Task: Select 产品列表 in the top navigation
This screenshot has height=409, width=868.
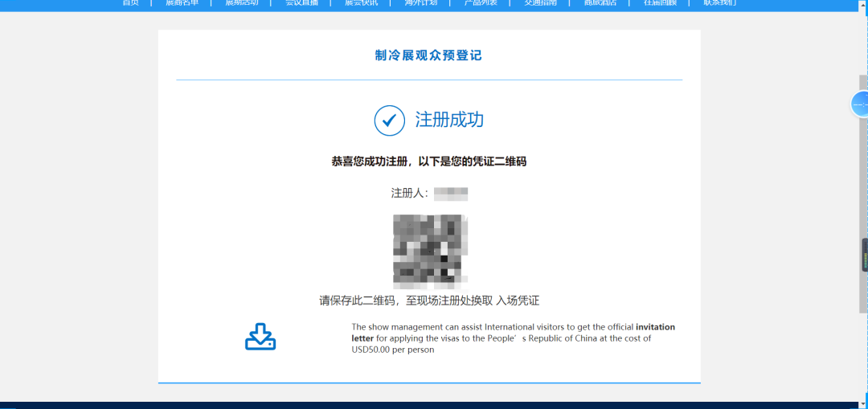Action: 481,2
